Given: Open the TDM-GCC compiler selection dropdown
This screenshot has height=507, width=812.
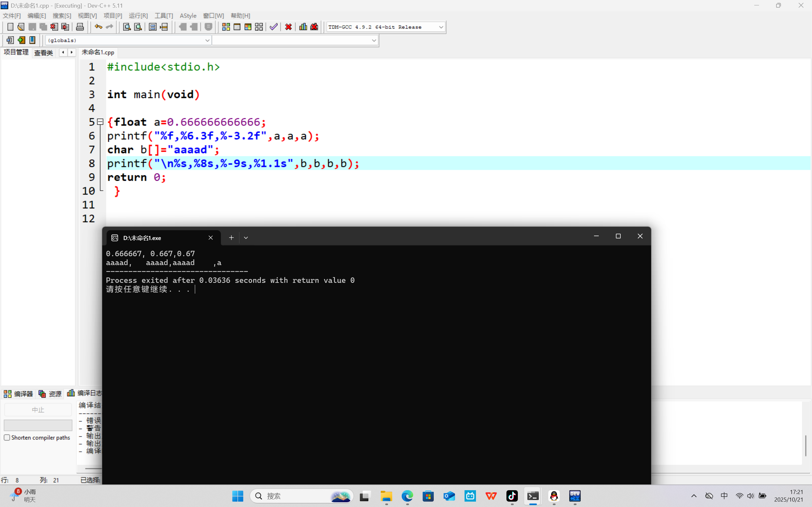Looking at the screenshot, I should point(441,27).
